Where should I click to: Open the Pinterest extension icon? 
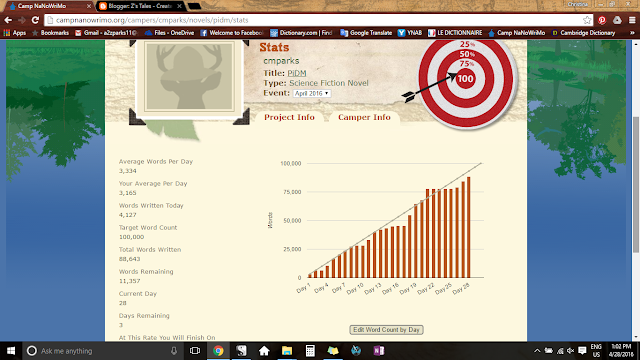602,20
